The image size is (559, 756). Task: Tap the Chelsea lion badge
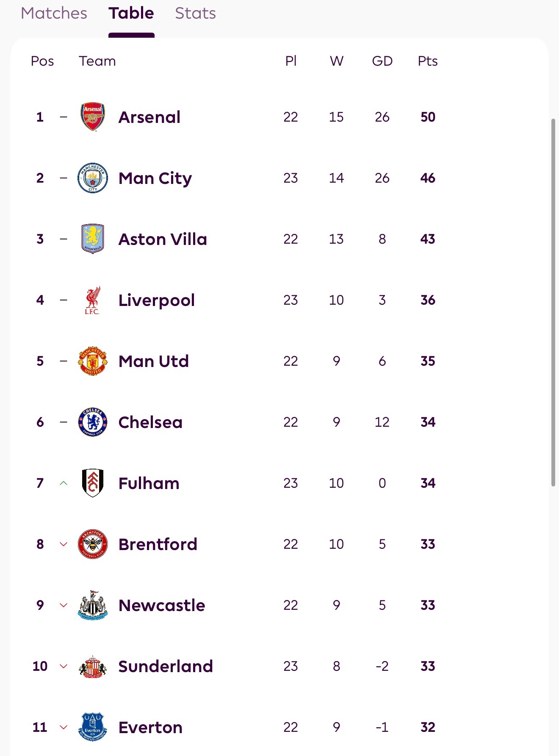coord(93,422)
